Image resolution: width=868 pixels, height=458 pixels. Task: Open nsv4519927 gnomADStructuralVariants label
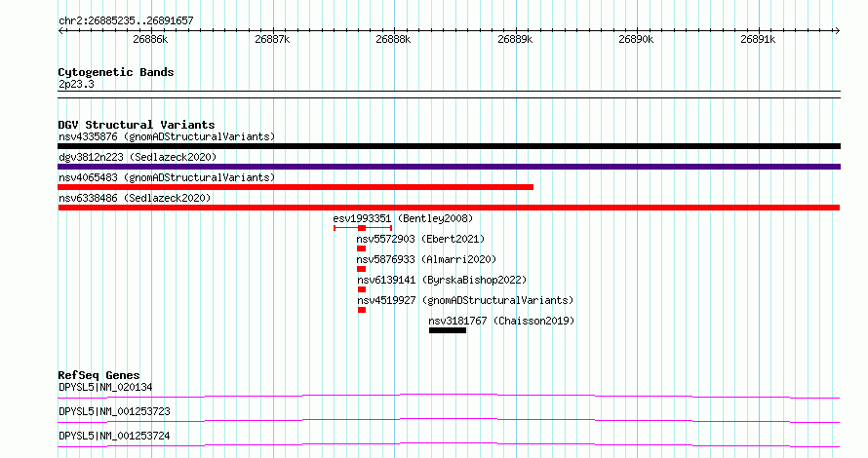[465, 300]
